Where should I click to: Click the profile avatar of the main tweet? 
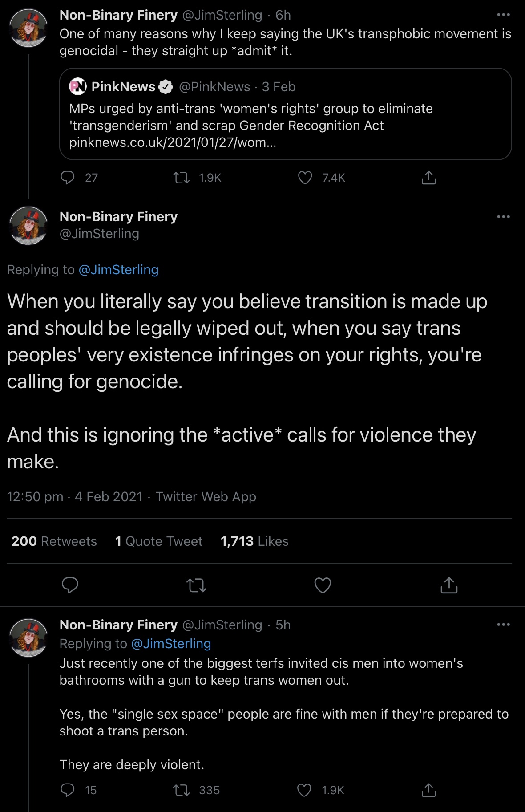[28, 226]
